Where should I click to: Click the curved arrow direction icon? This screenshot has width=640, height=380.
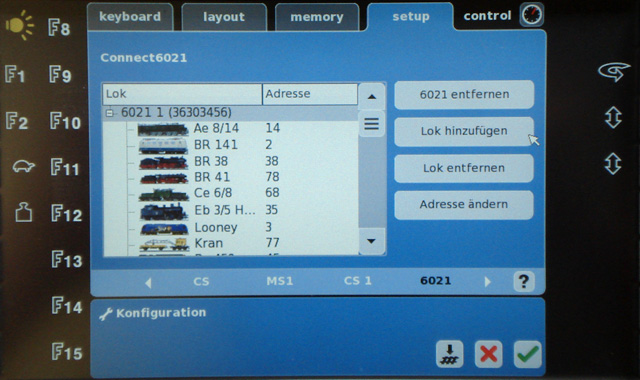(613, 72)
